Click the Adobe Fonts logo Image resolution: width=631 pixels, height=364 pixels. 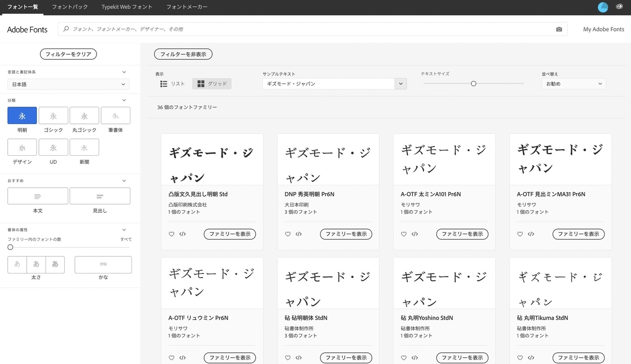[x=27, y=30]
